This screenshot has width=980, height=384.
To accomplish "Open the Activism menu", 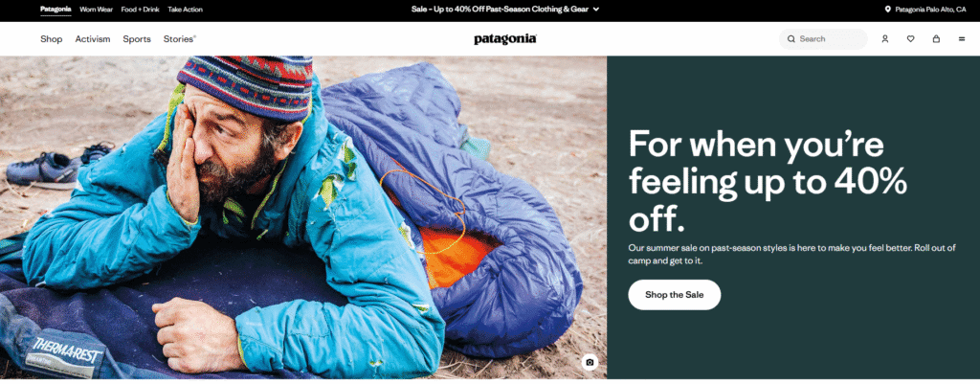I will tap(93, 38).
